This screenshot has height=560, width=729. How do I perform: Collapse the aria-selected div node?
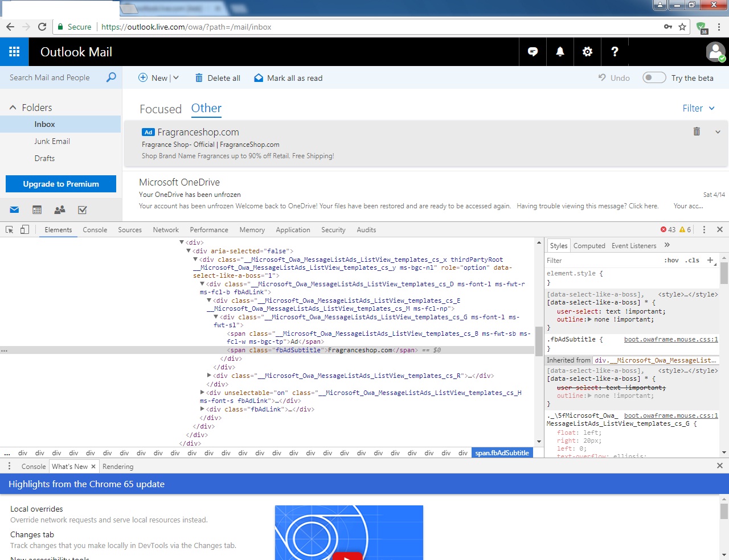189,251
